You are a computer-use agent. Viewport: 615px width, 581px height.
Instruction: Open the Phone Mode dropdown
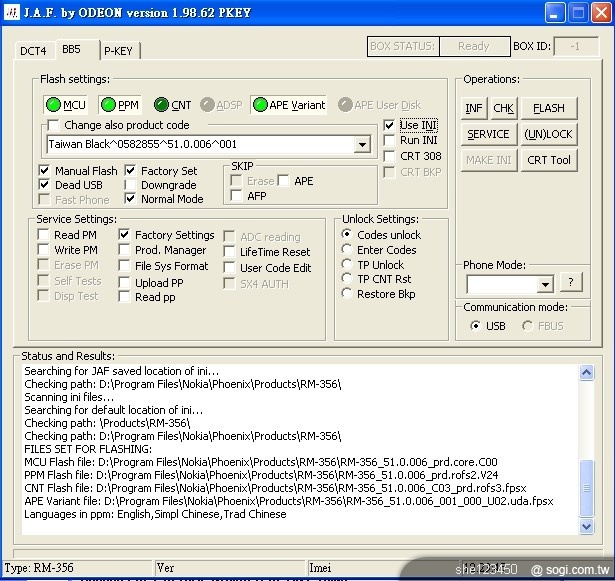coord(545,284)
